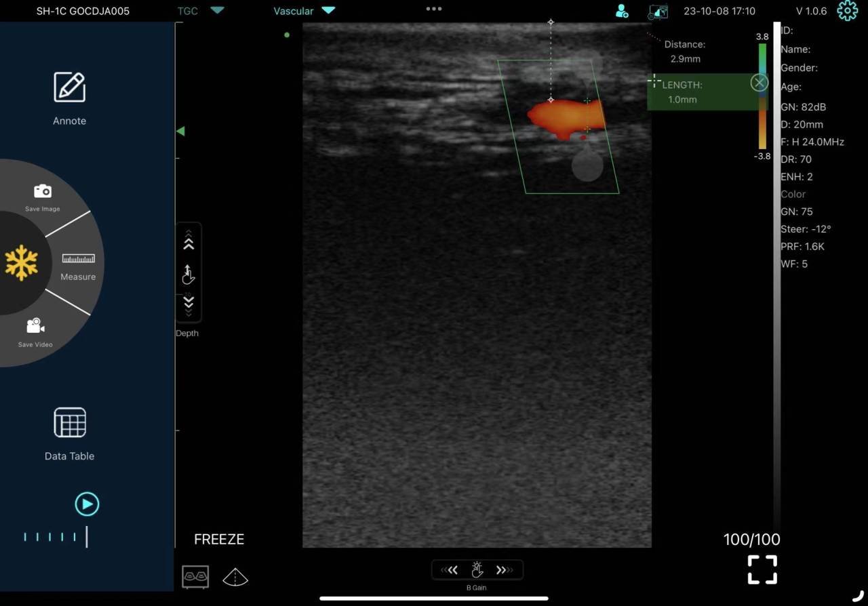Open the Annote annotation tool
The height and width of the screenshot is (606, 868).
point(69,88)
